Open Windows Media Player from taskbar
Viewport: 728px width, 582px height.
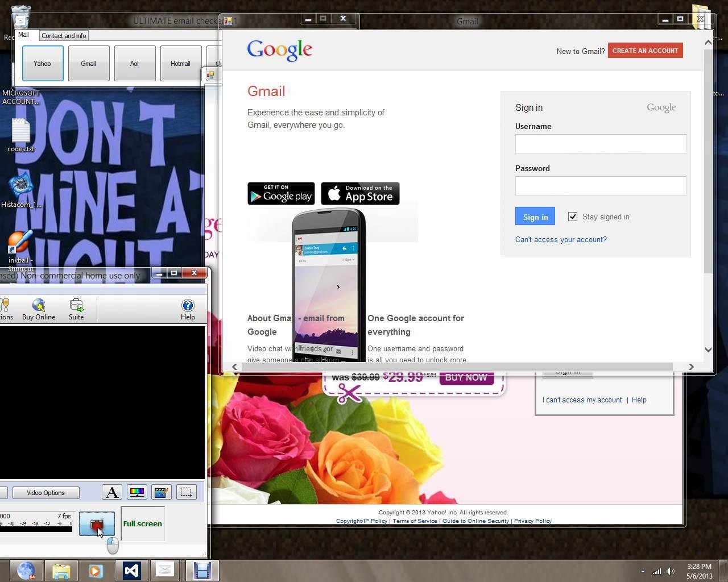point(96,571)
